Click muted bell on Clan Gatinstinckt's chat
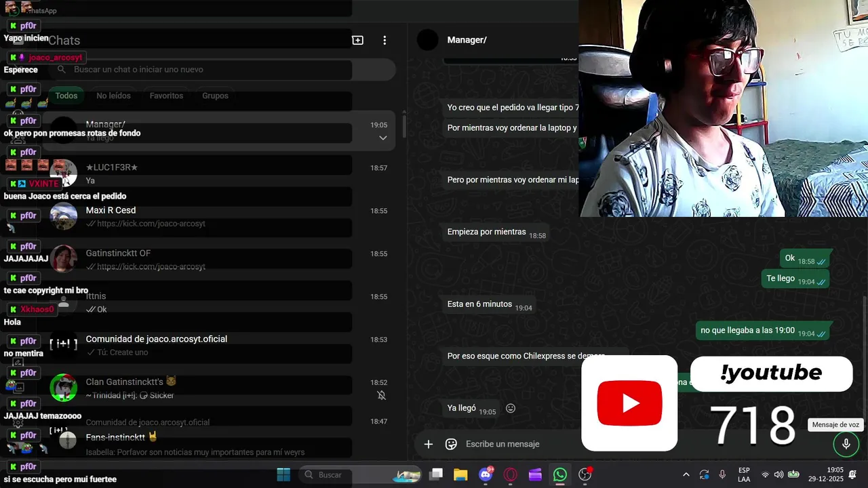 tap(382, 395)
